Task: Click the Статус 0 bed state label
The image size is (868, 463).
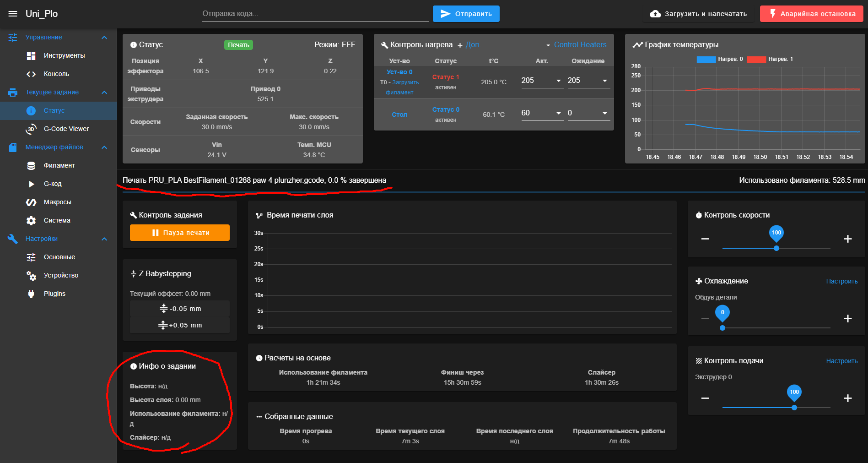Action: pos(446,109)
